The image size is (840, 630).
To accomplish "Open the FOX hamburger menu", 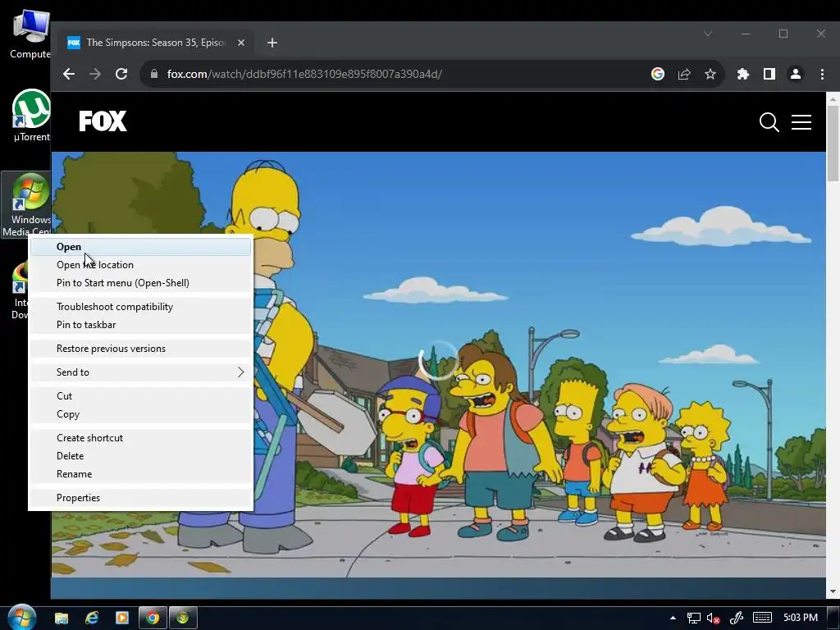I will (x=801, y=122).
